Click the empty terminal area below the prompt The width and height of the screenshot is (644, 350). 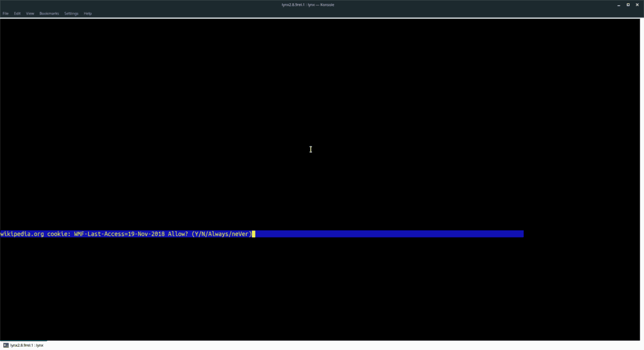point(322,284)
